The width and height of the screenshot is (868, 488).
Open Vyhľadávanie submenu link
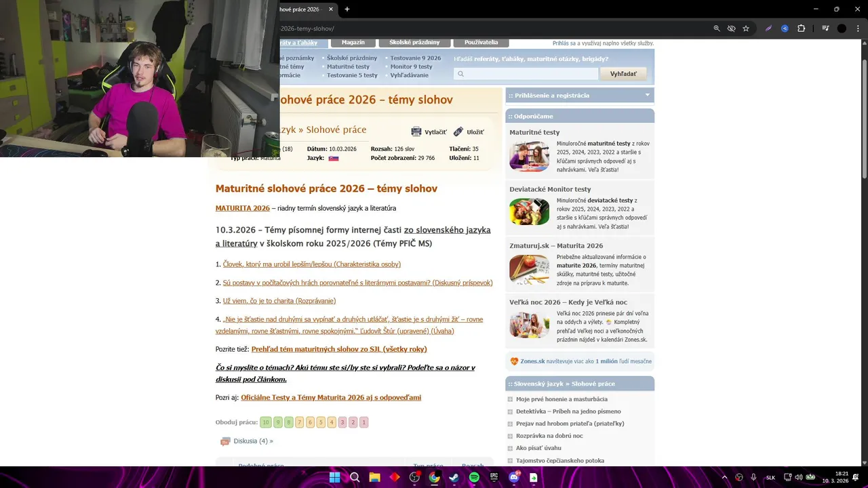(409, 75)
